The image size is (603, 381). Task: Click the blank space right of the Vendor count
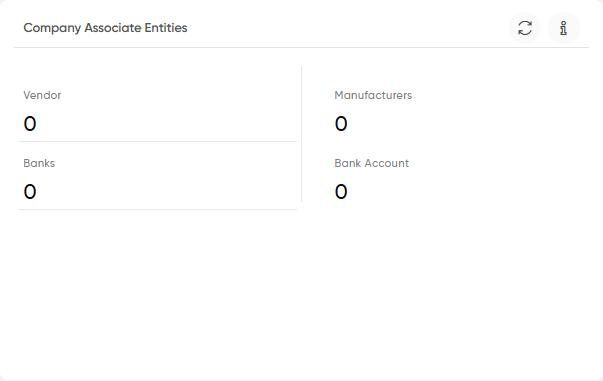165,124
